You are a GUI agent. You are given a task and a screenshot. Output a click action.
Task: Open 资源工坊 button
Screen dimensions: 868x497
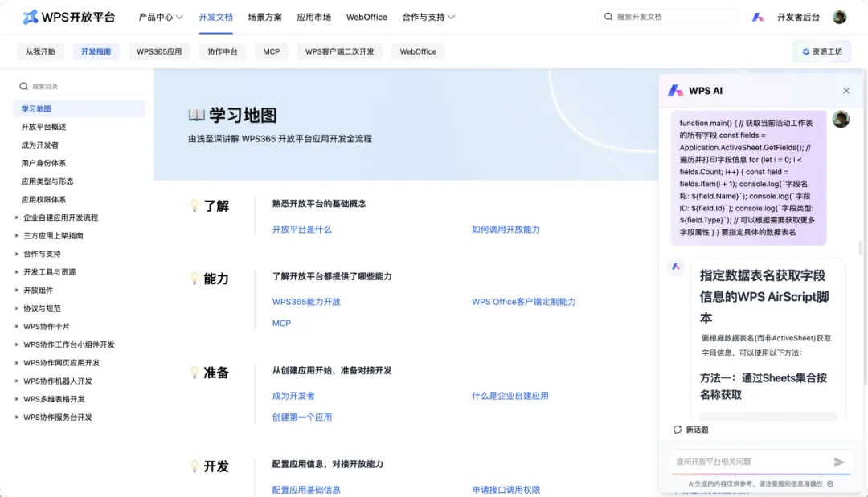click(822, 51)
